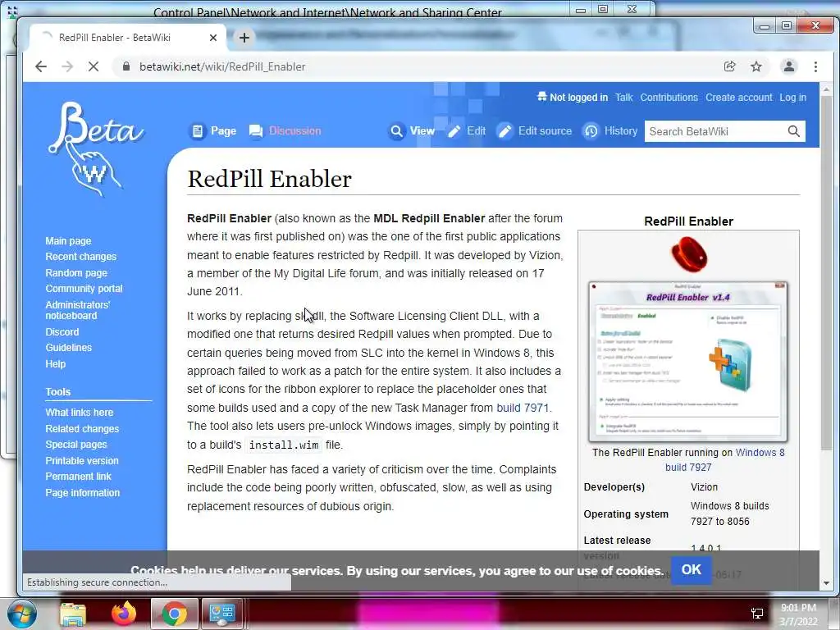The width and height of the screenshot is (840, 630).
Task: Follow the Windows 8 build 7927 link
Action: click(760, 453)
